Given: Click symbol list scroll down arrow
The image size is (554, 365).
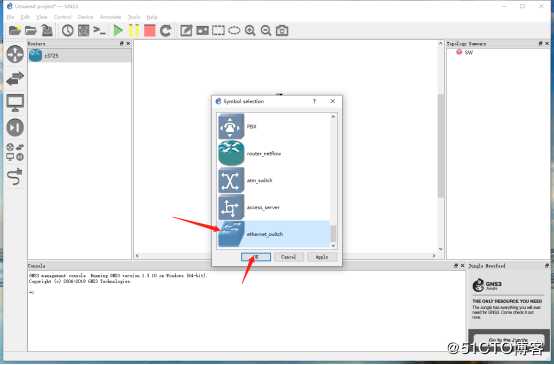Looking at the screenshot, I should 333,245.
